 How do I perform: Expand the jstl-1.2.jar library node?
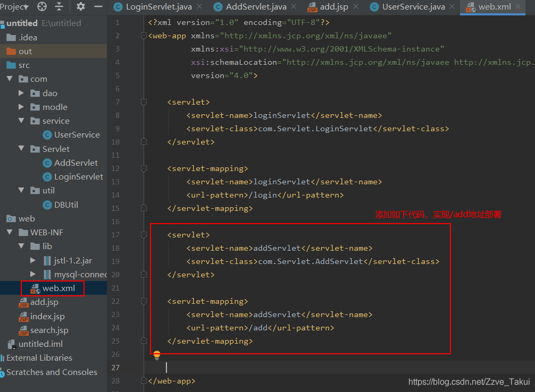coord(34,260)
